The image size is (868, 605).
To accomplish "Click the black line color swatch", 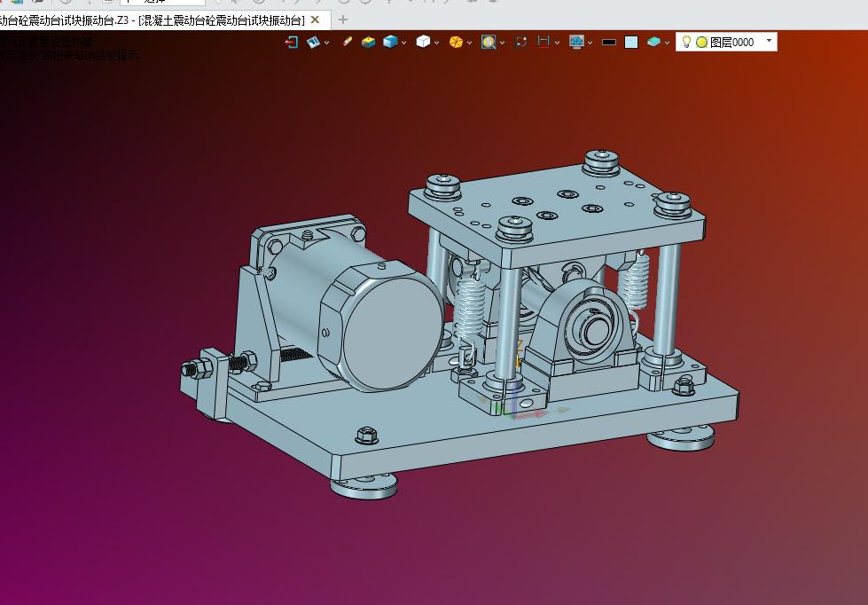I will pyautogui.click(x=609, y=42).
